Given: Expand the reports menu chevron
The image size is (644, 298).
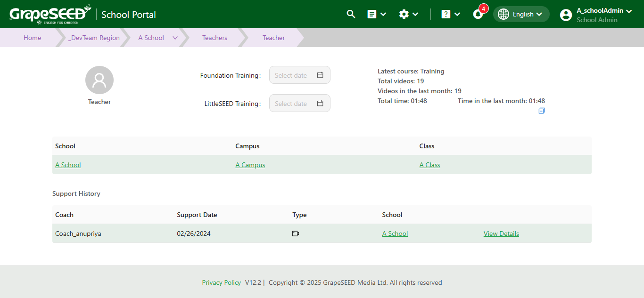Looking at the screenshot, I should 383,14.
